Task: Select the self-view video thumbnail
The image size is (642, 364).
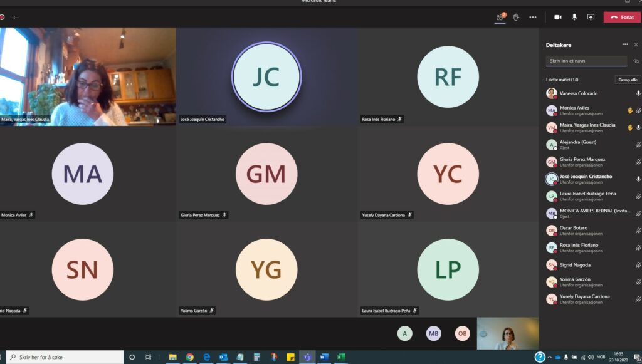Action: click(507, 333)
